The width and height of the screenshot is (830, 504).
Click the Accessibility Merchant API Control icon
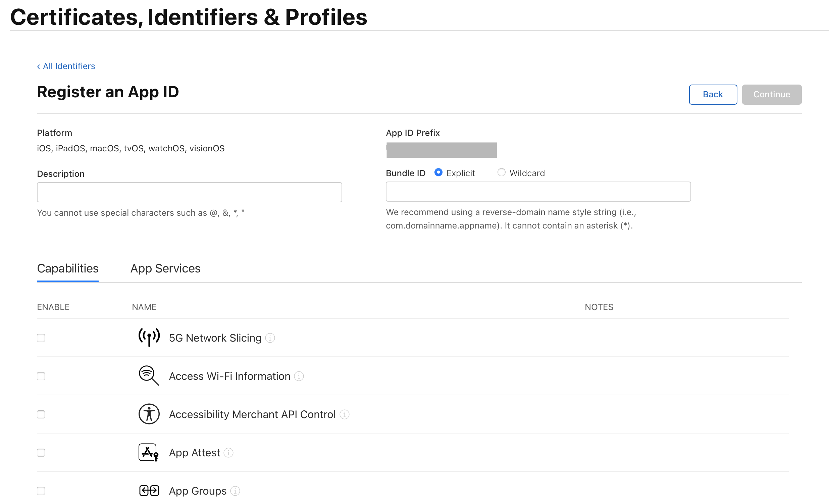[x=149, y=414]
